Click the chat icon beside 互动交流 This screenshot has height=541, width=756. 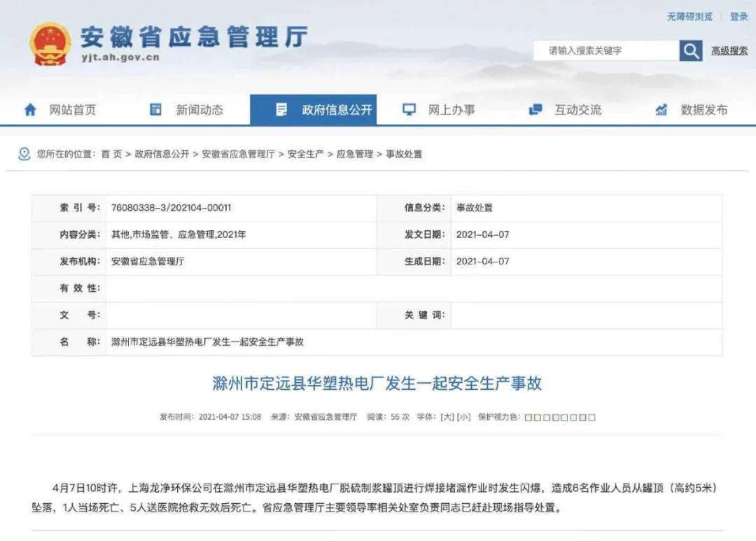click(535, 110)
